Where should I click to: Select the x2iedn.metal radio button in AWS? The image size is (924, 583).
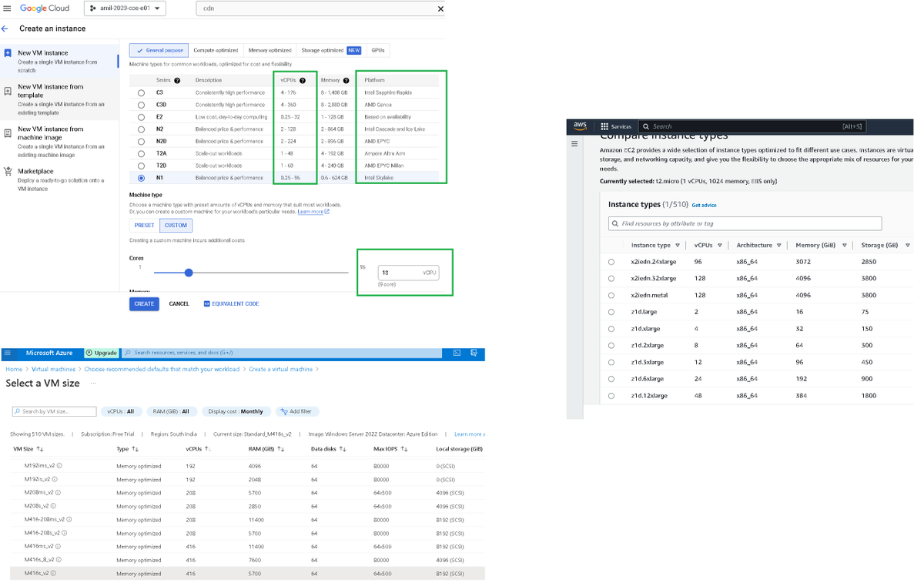point(611,295)
